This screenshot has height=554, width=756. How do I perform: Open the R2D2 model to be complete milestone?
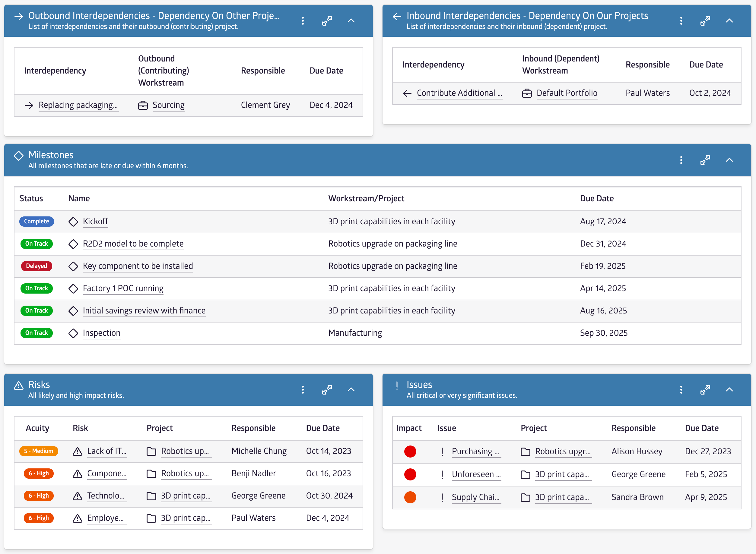point(133,244)
